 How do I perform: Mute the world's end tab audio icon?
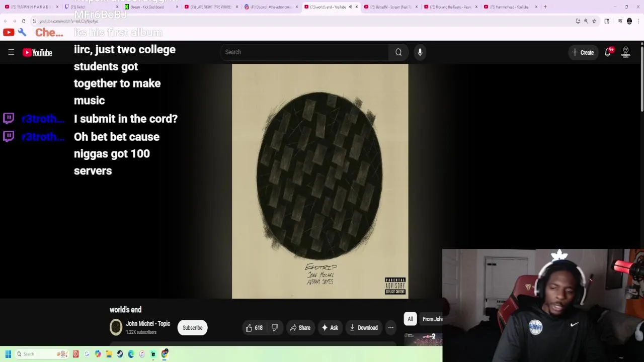pyautogui.click(x=350, y=7)
